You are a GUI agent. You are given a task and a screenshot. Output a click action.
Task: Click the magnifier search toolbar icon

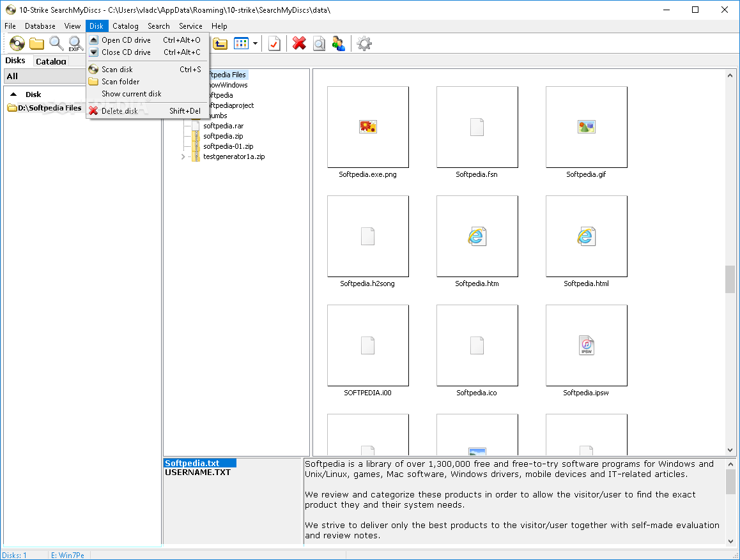point(56,43)
